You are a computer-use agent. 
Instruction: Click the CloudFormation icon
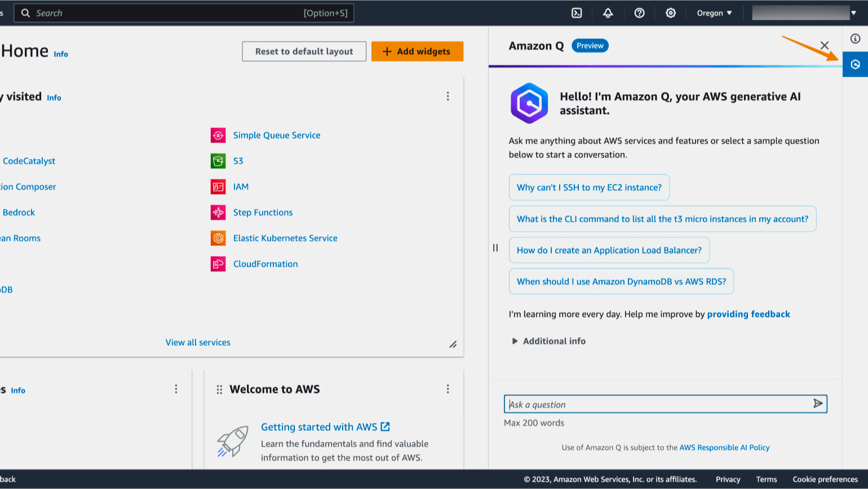click(x=218, y=264)
